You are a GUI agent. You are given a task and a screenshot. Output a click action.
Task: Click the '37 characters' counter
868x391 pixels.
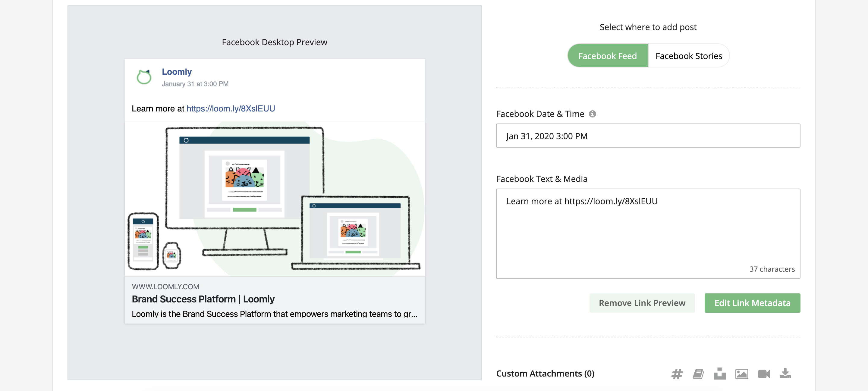[x=772, y=269]
